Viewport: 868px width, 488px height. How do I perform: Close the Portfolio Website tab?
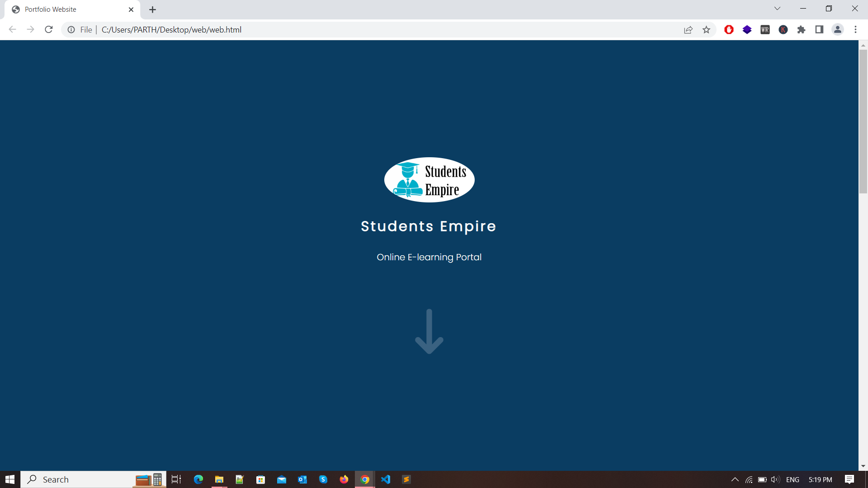(131, 9)
